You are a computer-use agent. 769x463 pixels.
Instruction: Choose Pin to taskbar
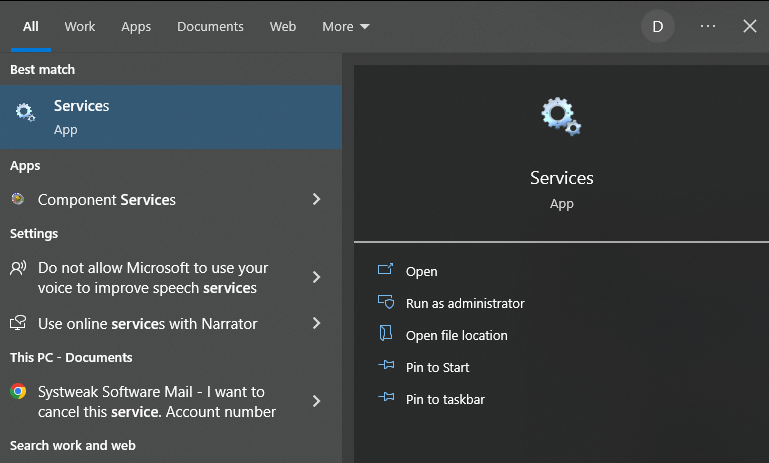(445, 399)
